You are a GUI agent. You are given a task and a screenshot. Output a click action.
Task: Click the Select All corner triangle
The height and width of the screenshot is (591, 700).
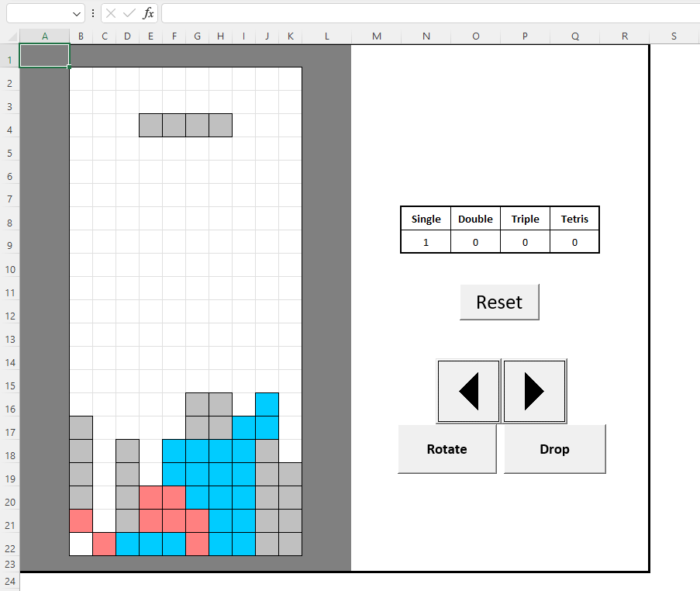(x=13, y=36)
